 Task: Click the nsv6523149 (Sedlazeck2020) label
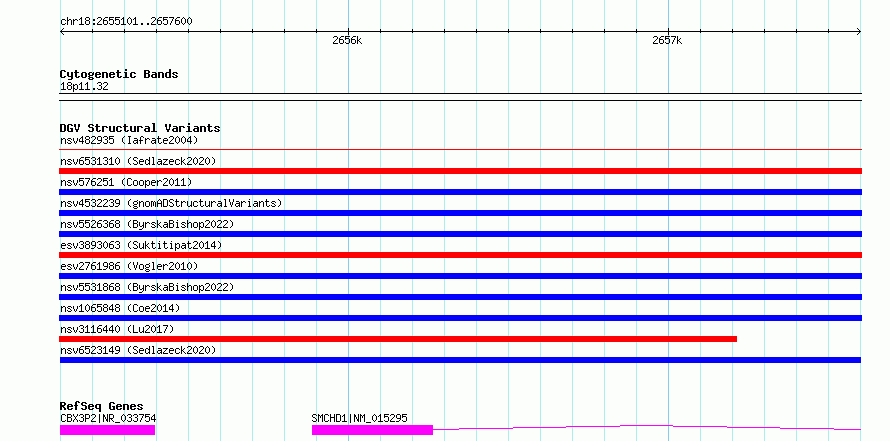(138, 350)
